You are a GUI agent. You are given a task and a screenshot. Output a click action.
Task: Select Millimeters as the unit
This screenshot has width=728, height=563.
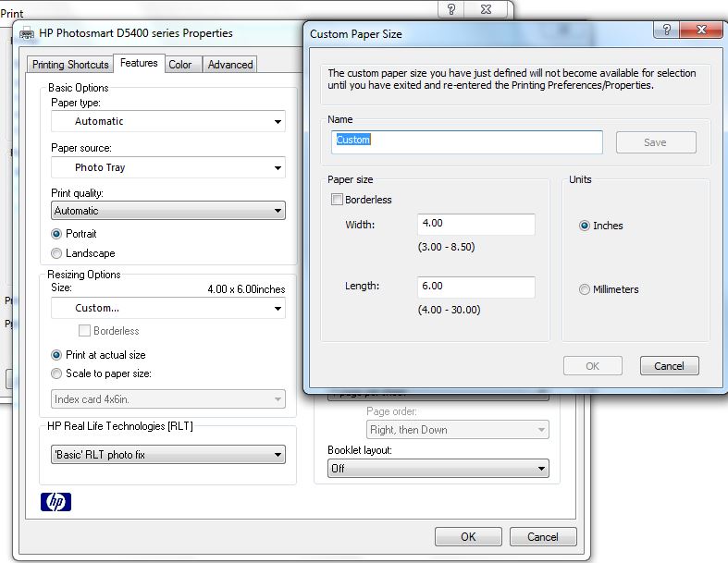point(584,289)
